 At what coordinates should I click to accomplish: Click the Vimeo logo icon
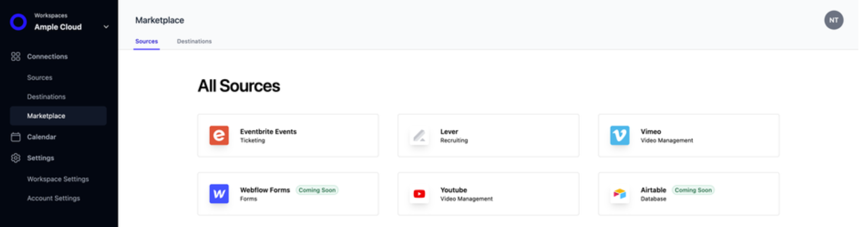[x=620, y=136]
